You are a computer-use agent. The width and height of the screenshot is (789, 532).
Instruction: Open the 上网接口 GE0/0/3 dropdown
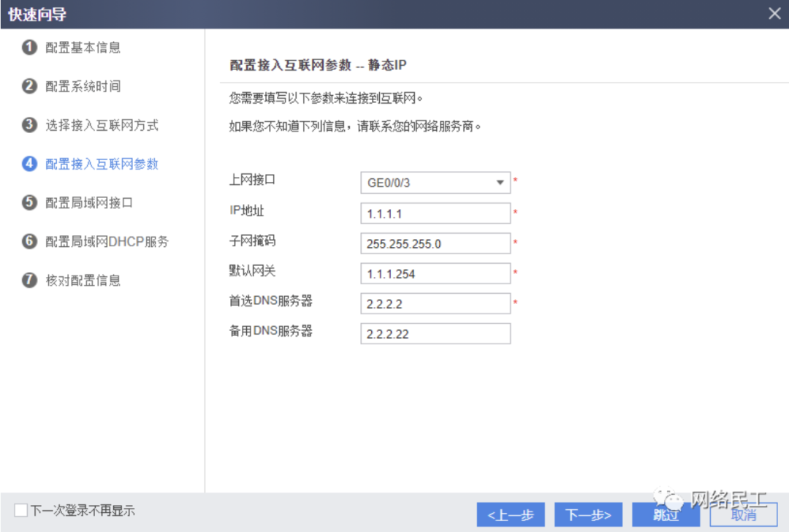tap(435, 183)
